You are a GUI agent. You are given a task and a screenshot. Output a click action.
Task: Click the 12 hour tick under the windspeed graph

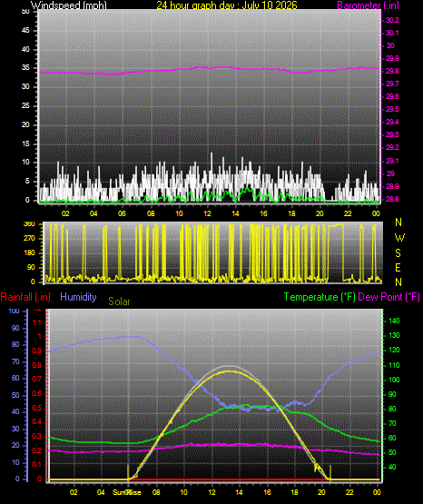[207, 213]
